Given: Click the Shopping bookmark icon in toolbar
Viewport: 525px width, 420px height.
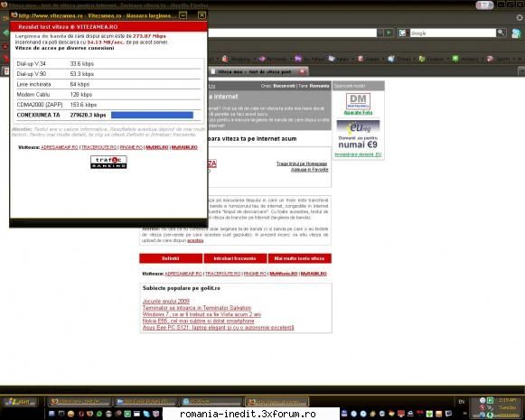Looking at the screenshot, I should [225, 59].
